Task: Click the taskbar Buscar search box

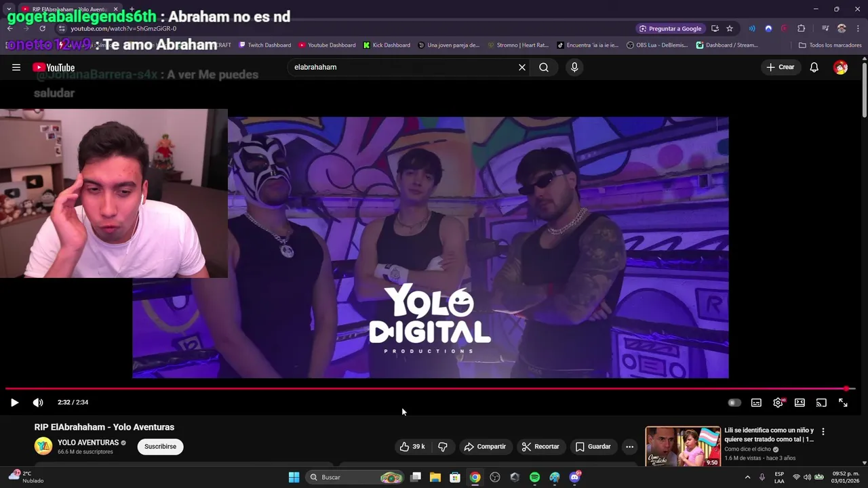Action: [354, 477]
